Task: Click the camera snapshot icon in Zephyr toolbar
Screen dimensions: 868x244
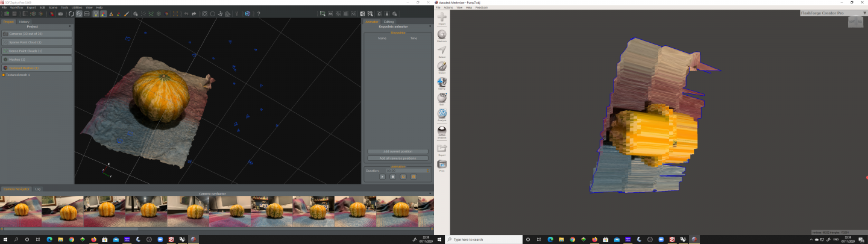Action: pyautogui.click(x=60, y=14)
